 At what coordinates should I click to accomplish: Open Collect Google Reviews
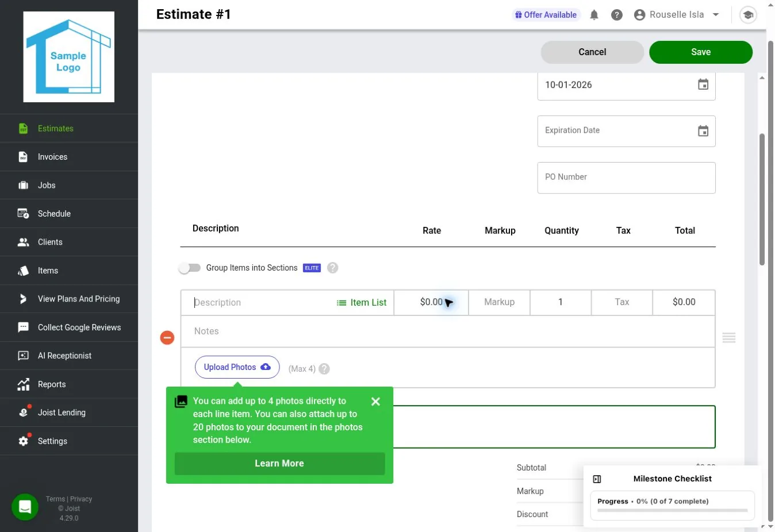pos(69,327)
